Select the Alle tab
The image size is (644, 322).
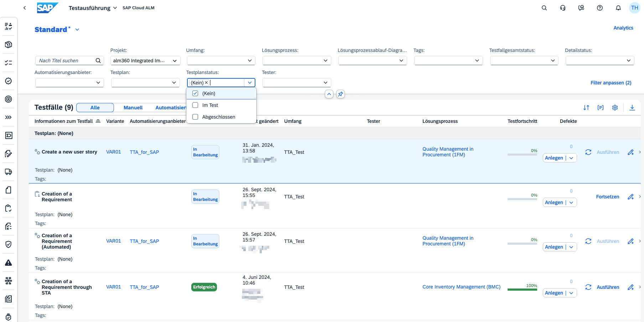pyautogui.click(x=95, y=108)
